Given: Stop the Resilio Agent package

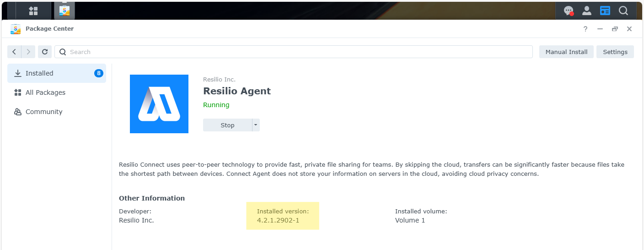Looking at the screenshot, I should [x=227, y=125].
